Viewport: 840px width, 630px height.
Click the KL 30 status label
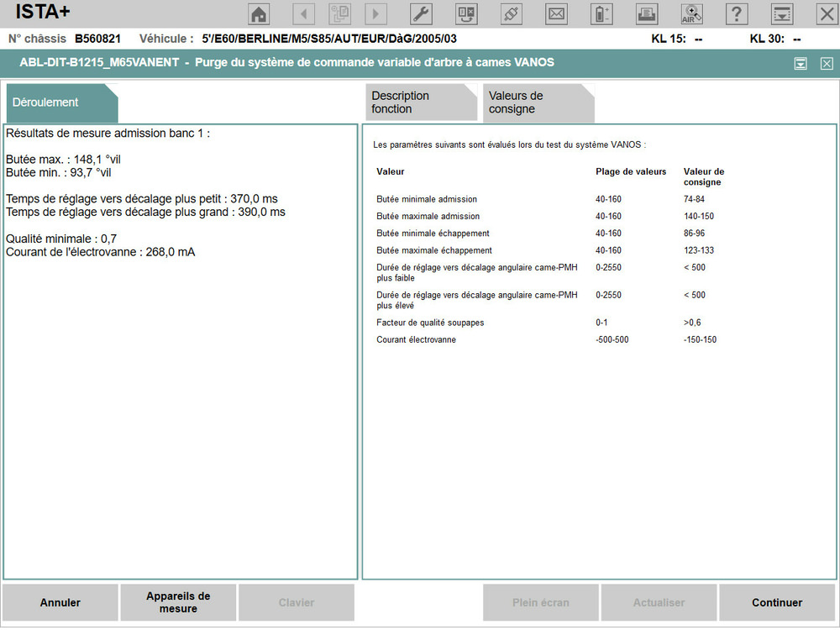pos(767,39)
